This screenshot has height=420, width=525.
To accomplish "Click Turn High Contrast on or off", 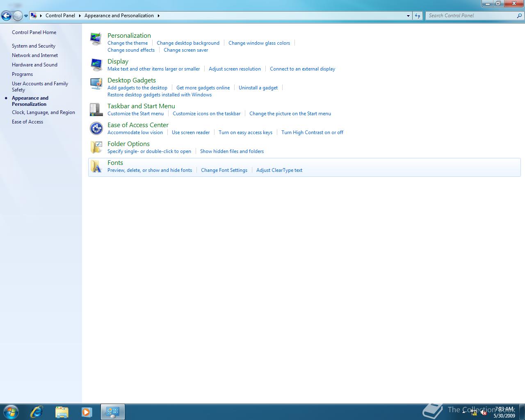I will coord(312,132).
